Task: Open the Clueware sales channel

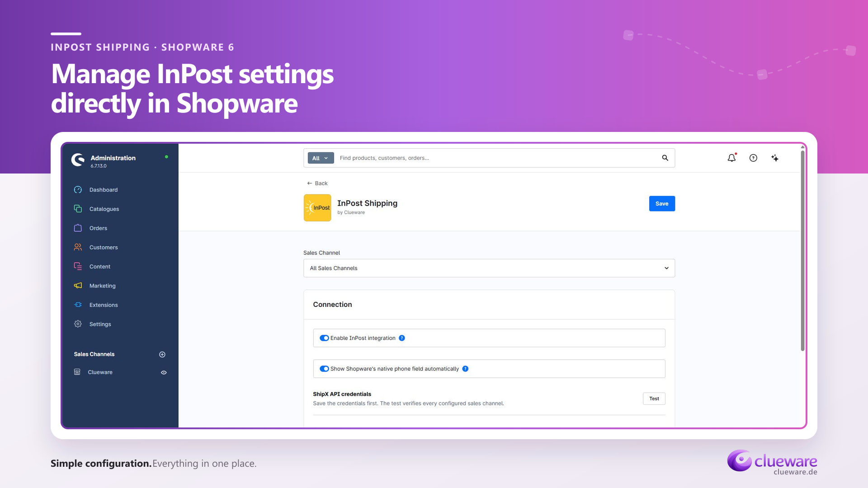Action: pyautogui.click(x=100, y=372)
